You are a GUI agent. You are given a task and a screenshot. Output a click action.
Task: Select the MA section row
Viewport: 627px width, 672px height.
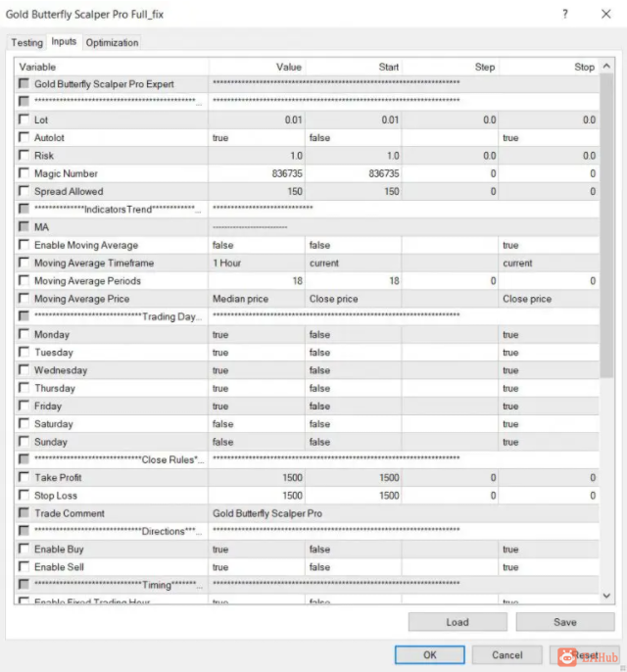307,227
